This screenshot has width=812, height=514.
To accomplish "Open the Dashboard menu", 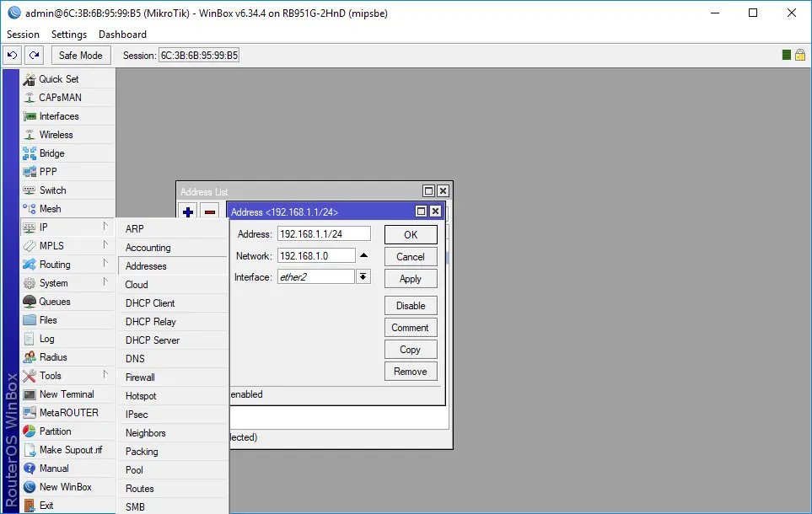I will (x=122, y=35).
